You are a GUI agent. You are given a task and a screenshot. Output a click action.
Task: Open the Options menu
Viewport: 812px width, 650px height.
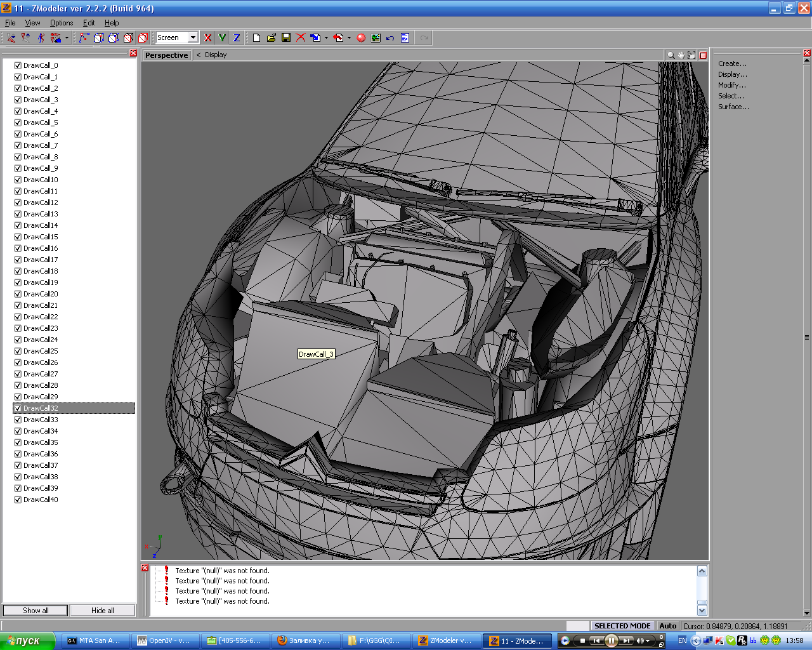(x=62, y=23)
